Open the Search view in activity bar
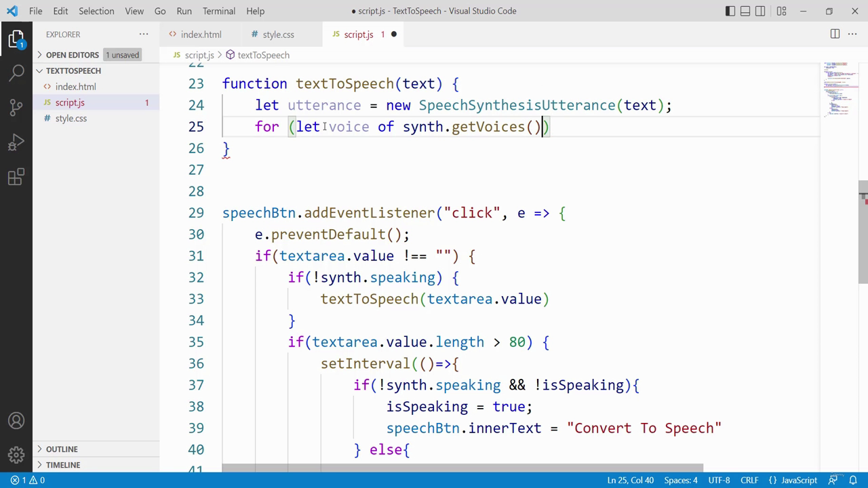 coord(16,73)
